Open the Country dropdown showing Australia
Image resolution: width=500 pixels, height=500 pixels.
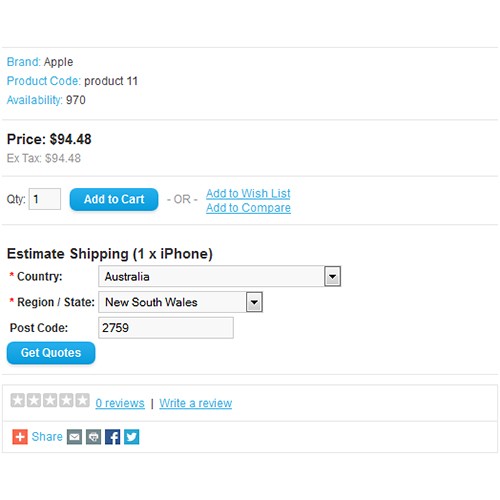pos(220,276)
